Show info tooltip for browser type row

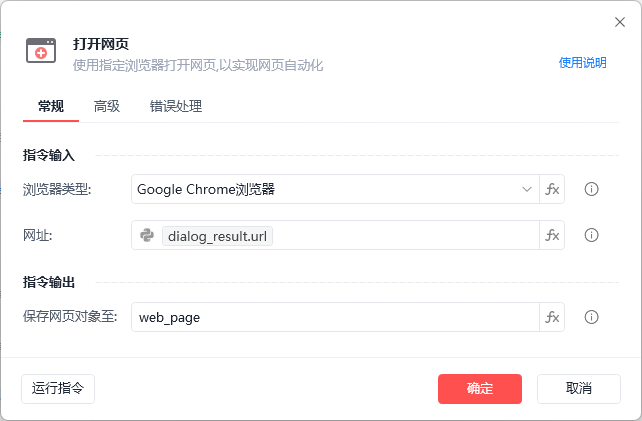591,189
